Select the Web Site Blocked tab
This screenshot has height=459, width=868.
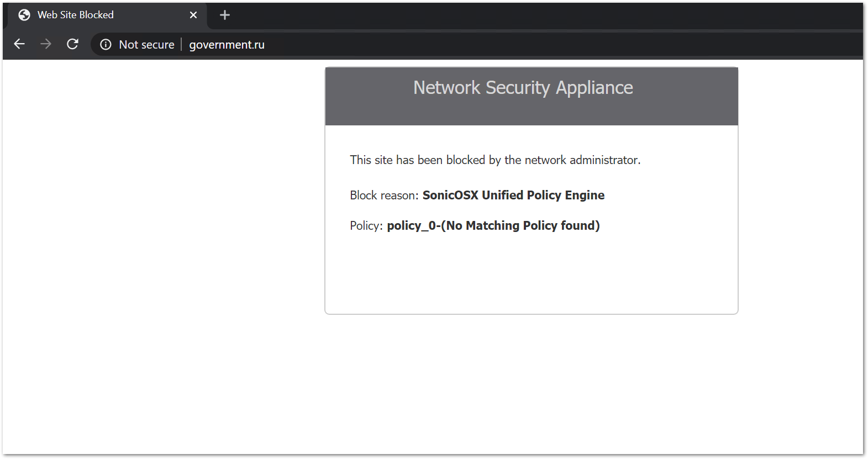click(x=88, y=15)
